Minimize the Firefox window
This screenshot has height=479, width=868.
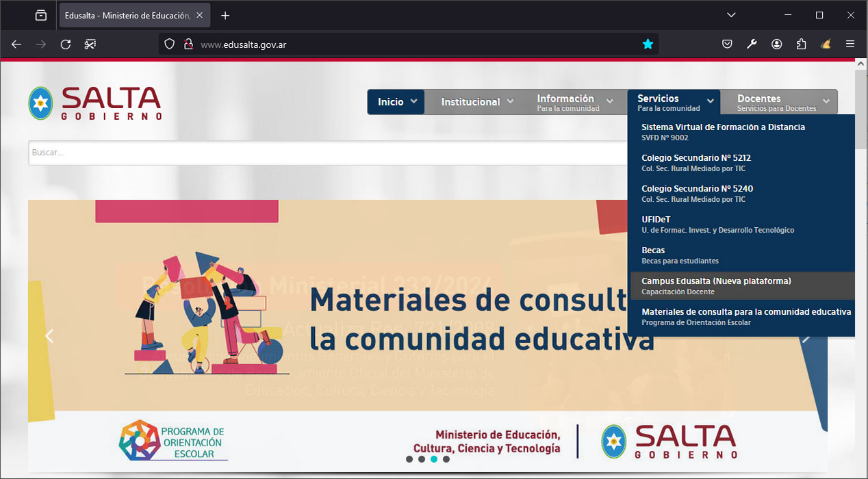pyautogui.click(x=787, y=15)
